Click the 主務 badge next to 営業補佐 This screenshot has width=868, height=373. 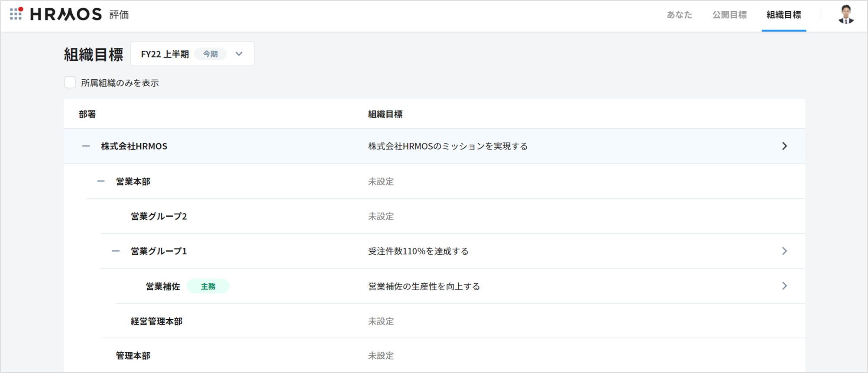point(208,286)
